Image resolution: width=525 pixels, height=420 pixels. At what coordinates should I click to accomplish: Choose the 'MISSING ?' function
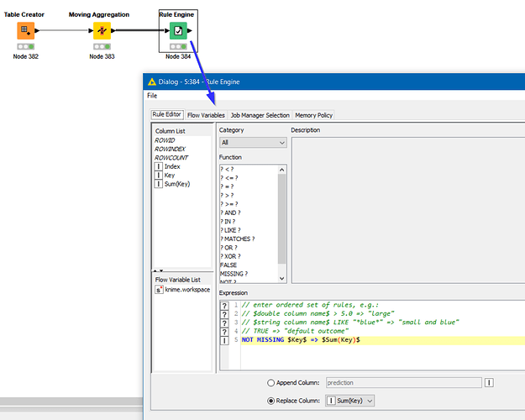(x=234, y=274)
